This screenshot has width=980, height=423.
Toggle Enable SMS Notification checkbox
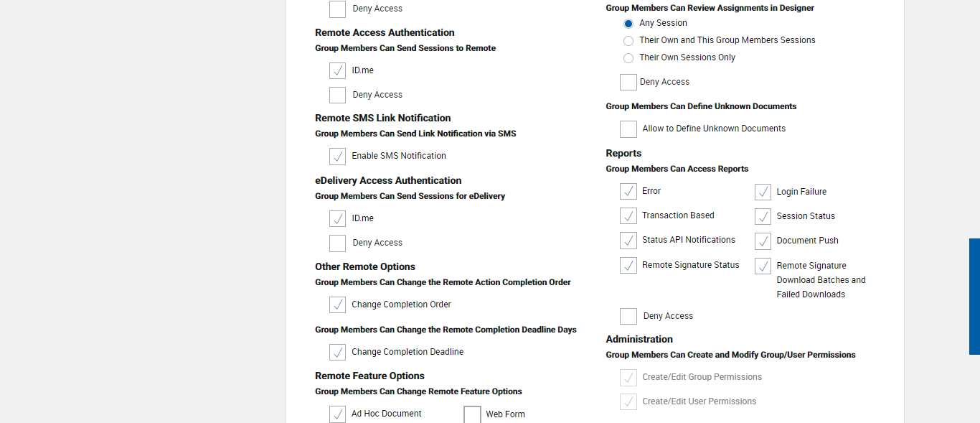[338, 157]
